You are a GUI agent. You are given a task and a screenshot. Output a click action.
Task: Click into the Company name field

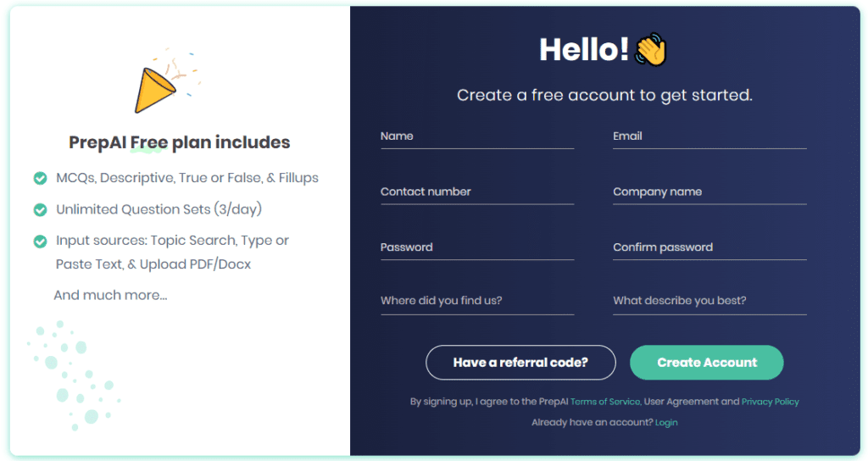point(709,192)
